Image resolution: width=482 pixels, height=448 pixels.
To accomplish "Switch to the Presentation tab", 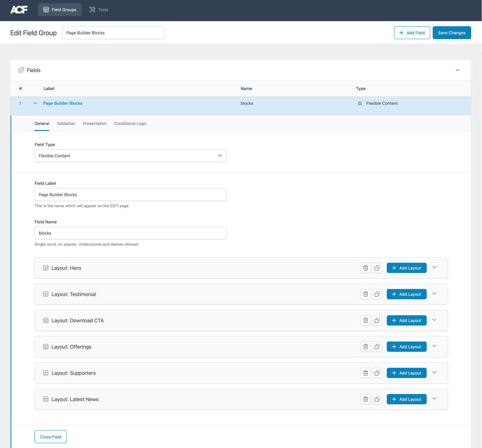I will point(95,124).
